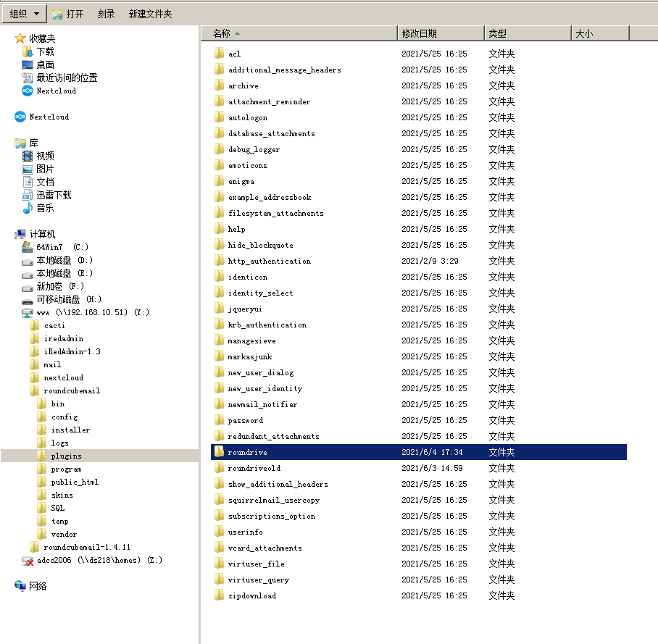Select the roundrive folder row
Viewport: 658px width, 644px height.
tap(419, 452)
